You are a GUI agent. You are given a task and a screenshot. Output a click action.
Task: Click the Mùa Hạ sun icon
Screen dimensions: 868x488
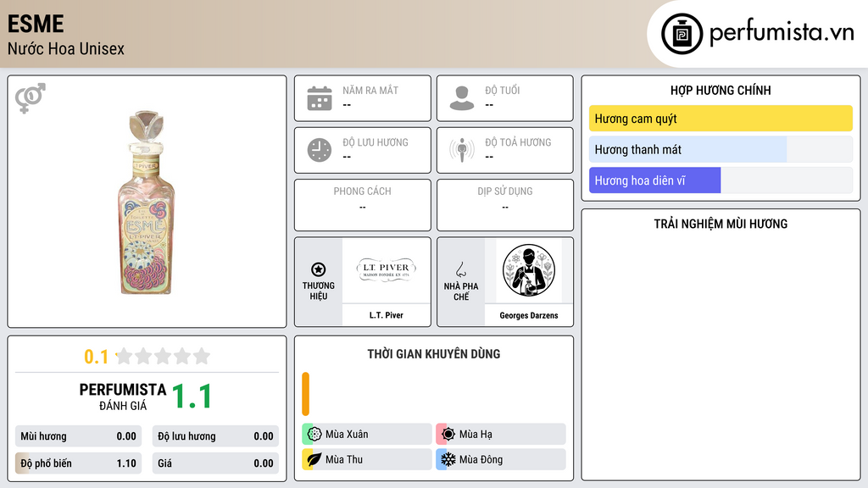tap(448, 435)
